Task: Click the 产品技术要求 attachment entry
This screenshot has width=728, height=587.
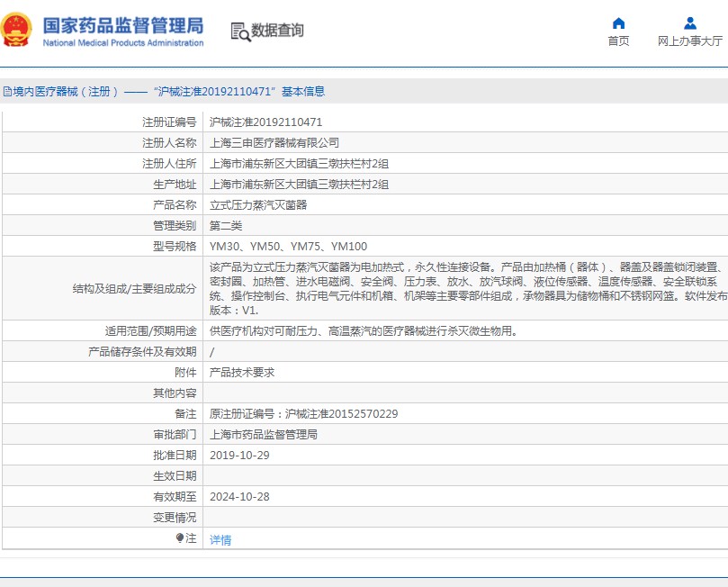Action: coord(242,373)
